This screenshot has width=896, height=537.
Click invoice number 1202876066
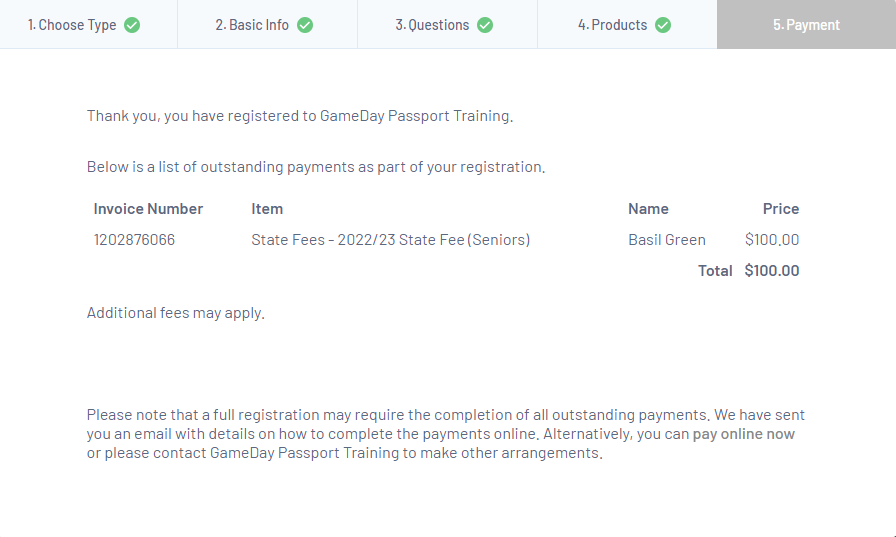[x=134, y=240]
